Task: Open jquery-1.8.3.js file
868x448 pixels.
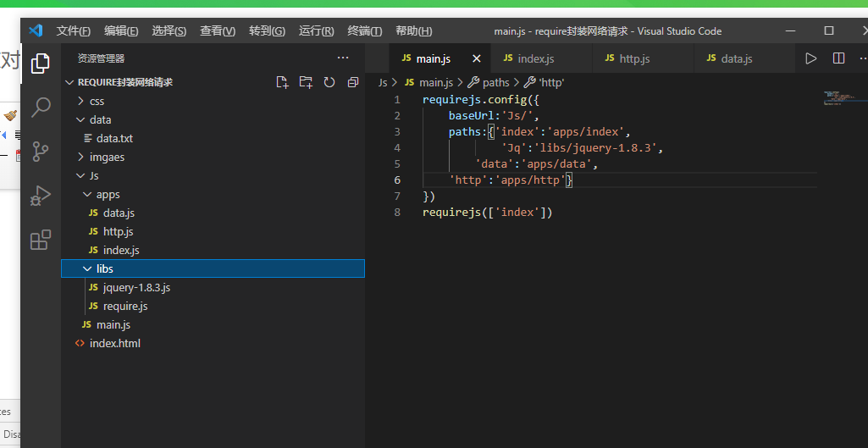Action: 213,287
